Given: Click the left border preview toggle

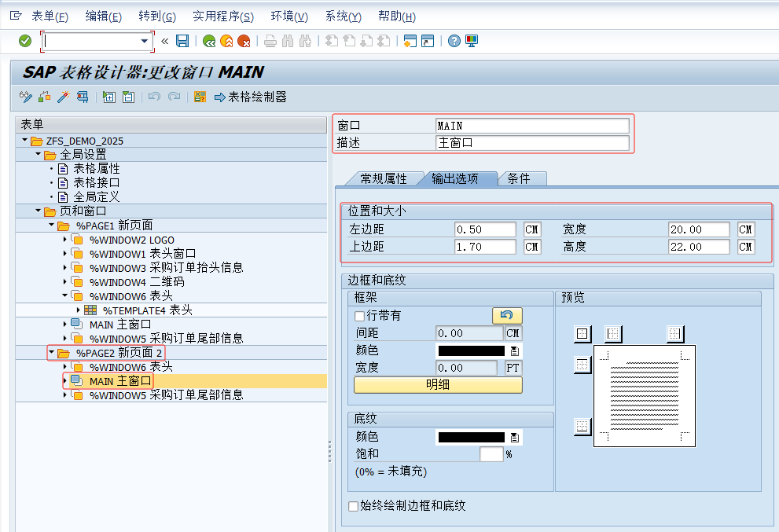Looking at the screenshot, I should point(613,334).
